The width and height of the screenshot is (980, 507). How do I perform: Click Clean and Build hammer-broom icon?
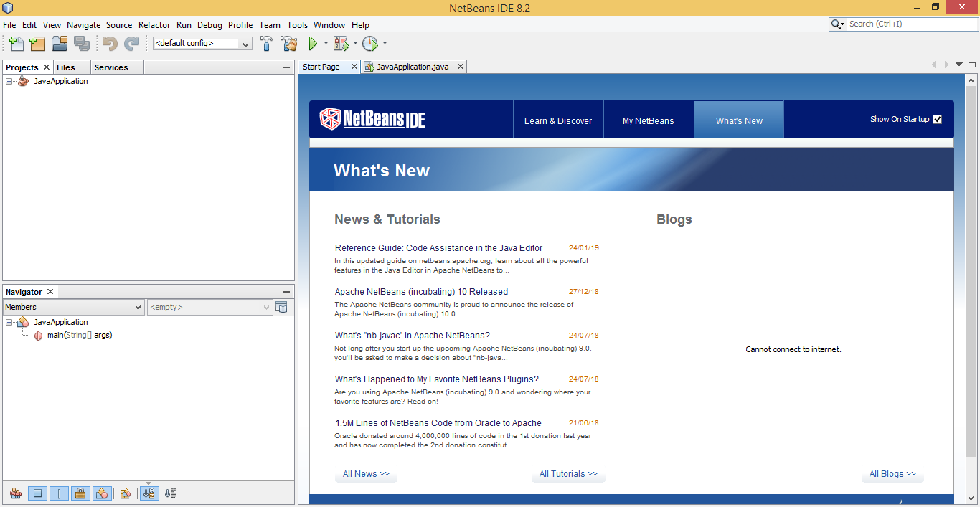[x=289, y=44]
